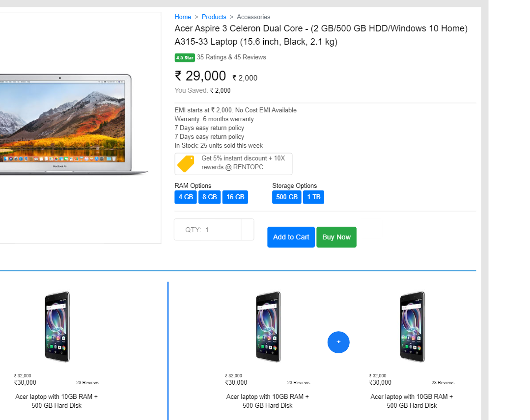Choose the 16 GB RAM option
Image resolution: width=530 pixels, height=420 pixels.
pos(235,197)
